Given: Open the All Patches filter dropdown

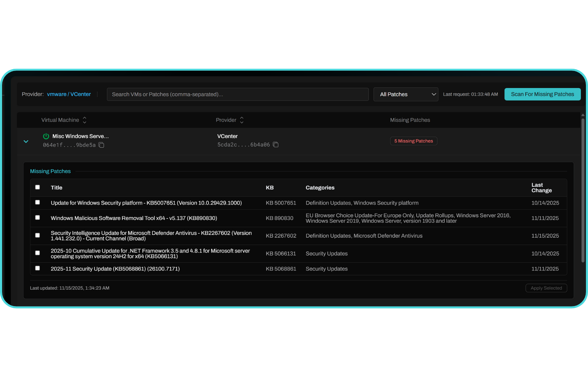Looking at the screenshot, I should [406, 94].
